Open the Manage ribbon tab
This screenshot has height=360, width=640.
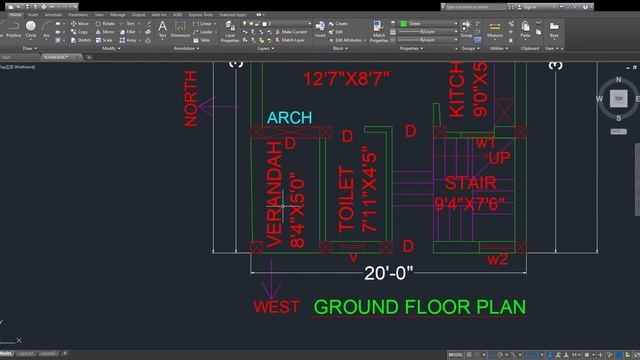[x=118, y=15]
